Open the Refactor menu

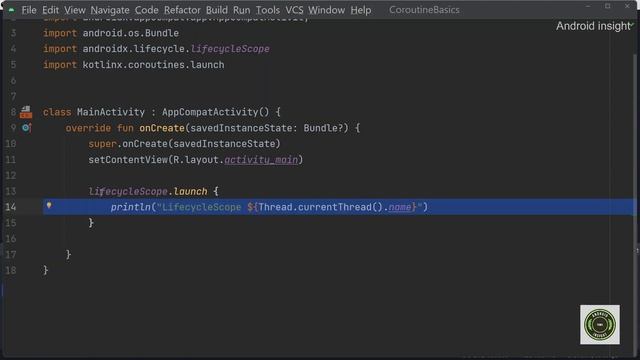182,10
